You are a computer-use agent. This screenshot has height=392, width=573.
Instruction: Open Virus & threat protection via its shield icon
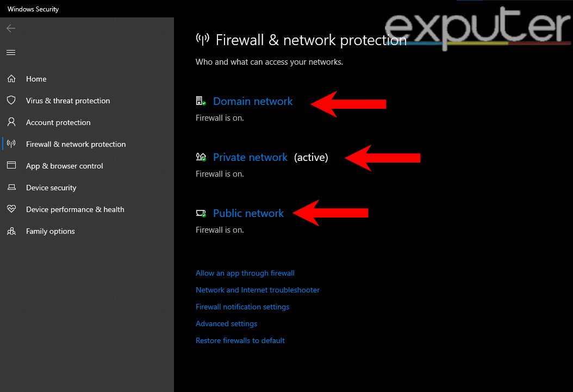pyautogui.click(x=11, y=101)
